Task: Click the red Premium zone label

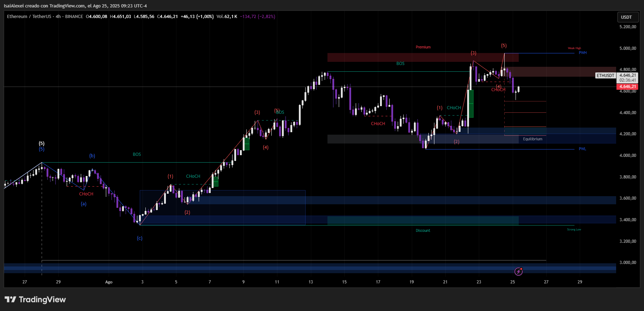Action: pyautogui.click(x=423, y=47)
